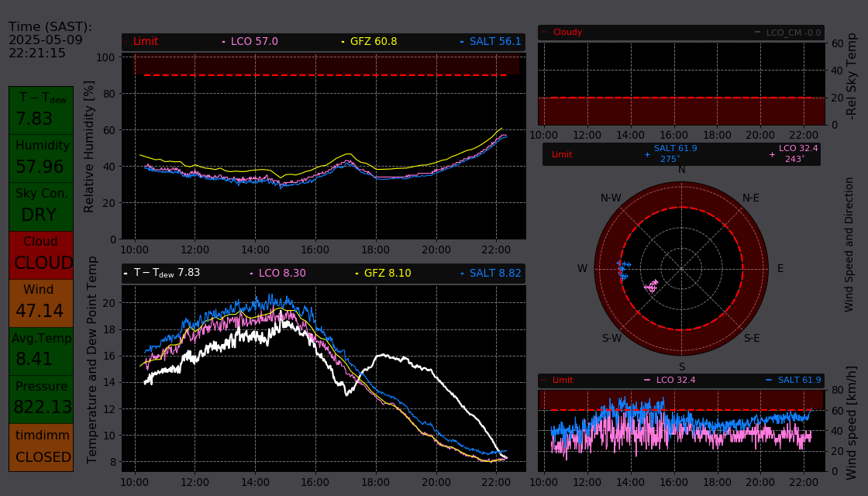Click the W compass label on wind rose
Screen dimensions: 868x496
pos(582,268)
